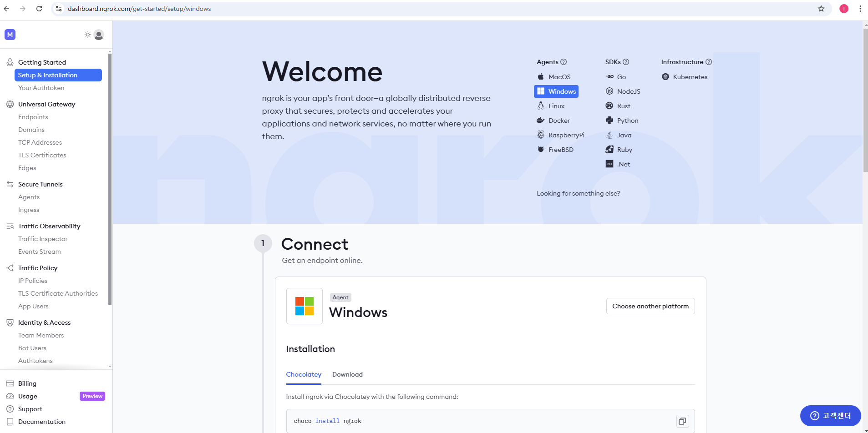The image size is (868, 433).
Task: Click the Usage gauge icon
Action: 10,396
